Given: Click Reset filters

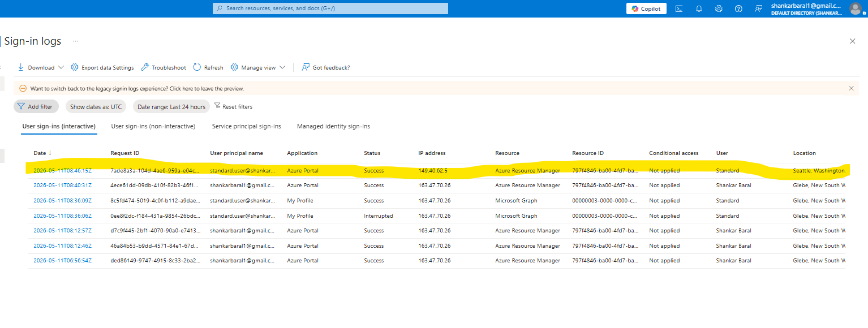Looking at the screenshot, I should (233, 106).
